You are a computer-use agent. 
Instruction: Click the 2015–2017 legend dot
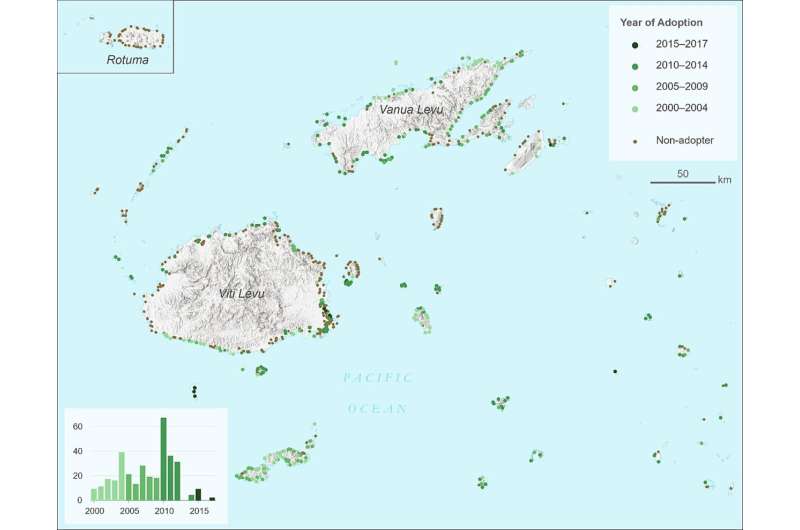coord(635,45)
